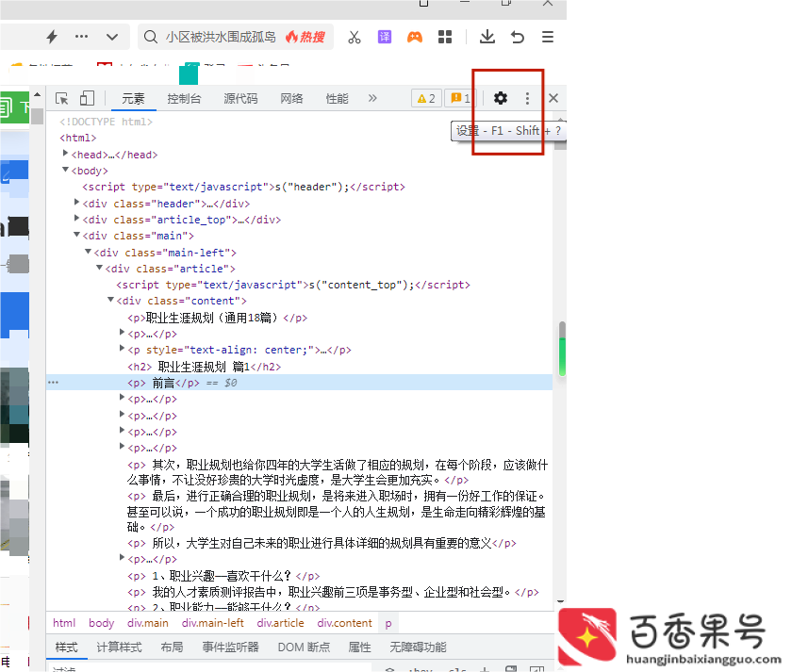Viewport: 792px width, 672px height.
Task: Select the paragraph starting with 最后，进行正确合理
Action: (337, 512)
